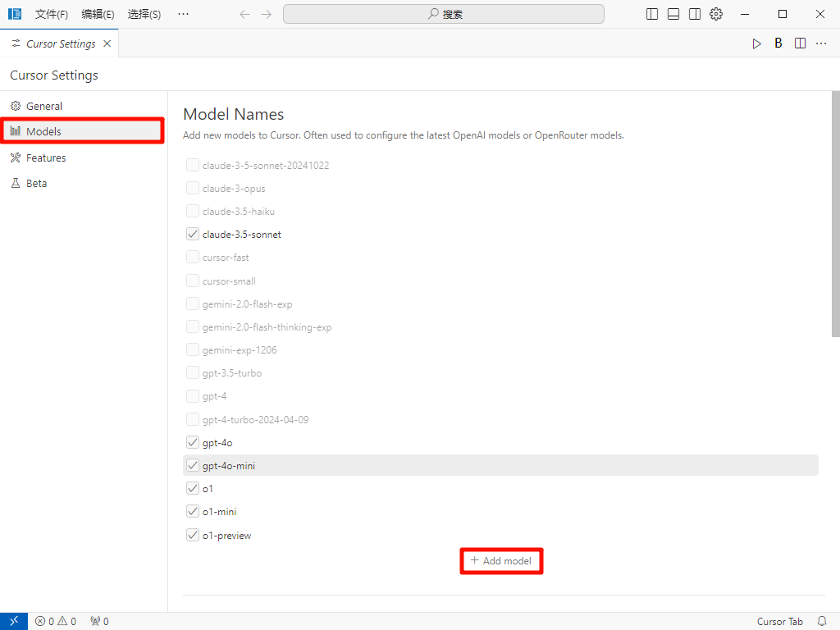This screenshot has height=630, width=840.
Task: Open the overflow menu ellipsis after 选择(S)
Action: coord(183,14)
